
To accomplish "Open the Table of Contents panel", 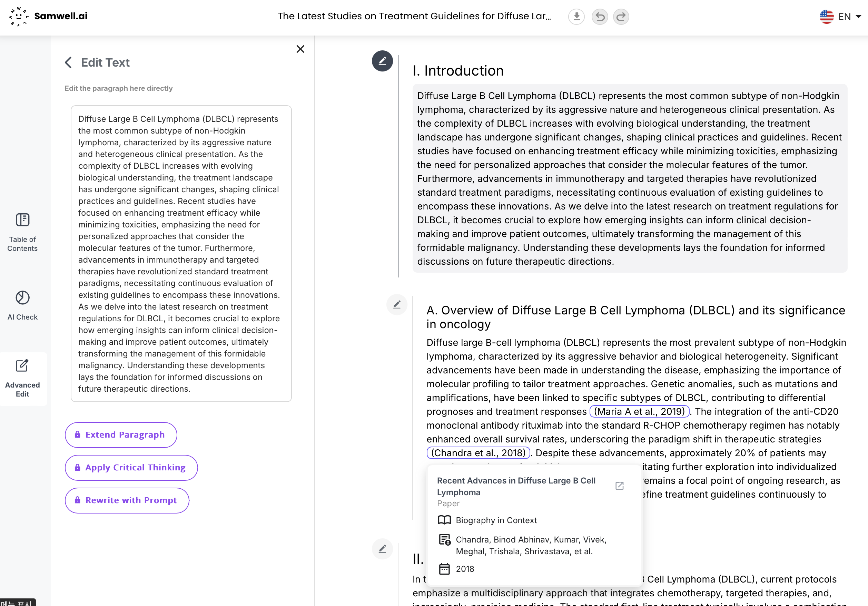I will (x=22, y=232).
